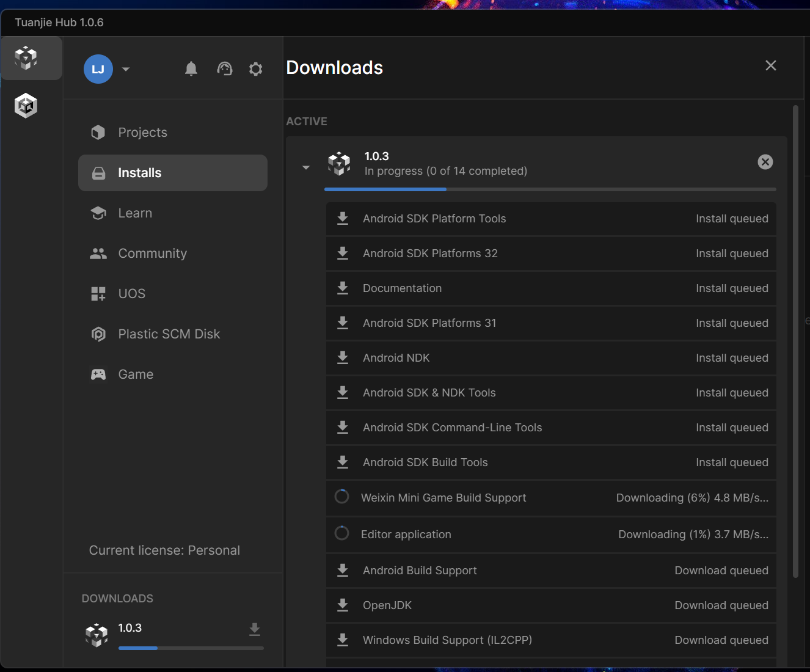Viewport: 810px width, 672px height.
Task: Click the Game controller icon
Action: (x=98, y=374)
